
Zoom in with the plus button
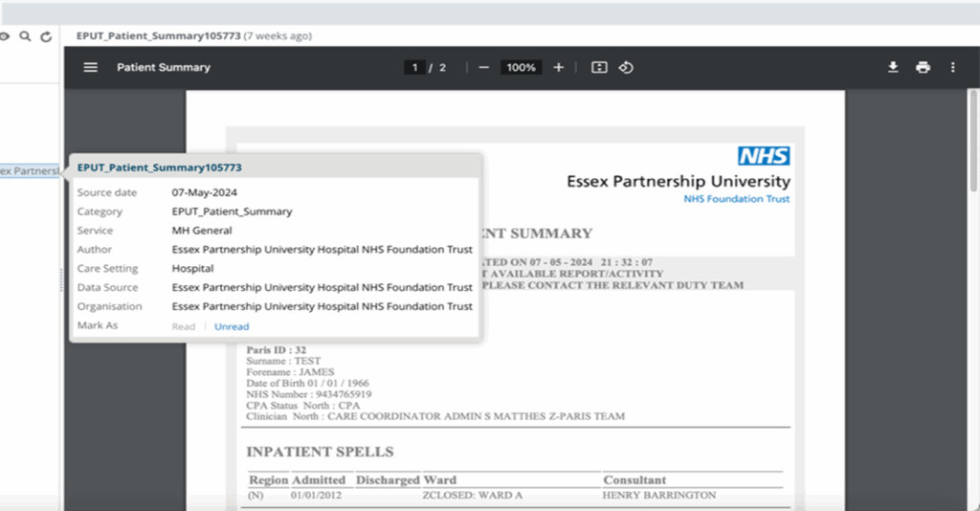(558, 67)
